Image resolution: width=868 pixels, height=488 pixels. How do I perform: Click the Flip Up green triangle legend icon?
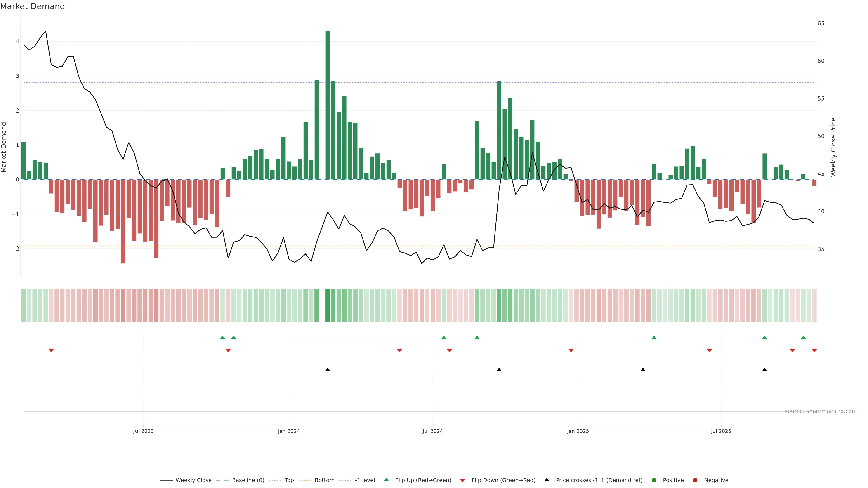(386, 480)
